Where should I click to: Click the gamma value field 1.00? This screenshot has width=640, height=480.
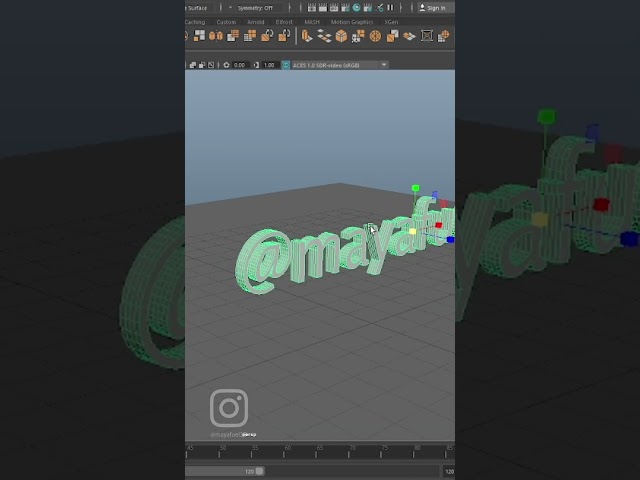(x=270, y=65)
